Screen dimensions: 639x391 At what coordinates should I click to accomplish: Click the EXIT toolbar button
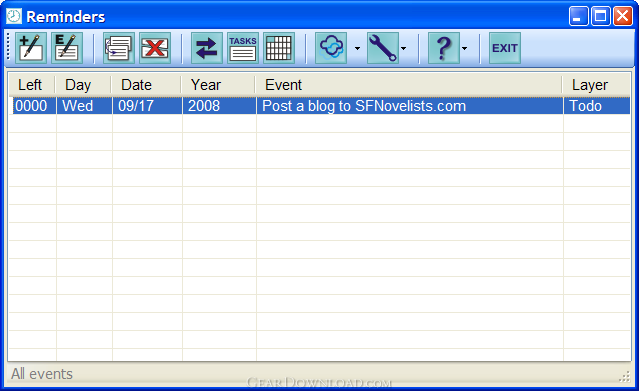click(x=505, y=48)
